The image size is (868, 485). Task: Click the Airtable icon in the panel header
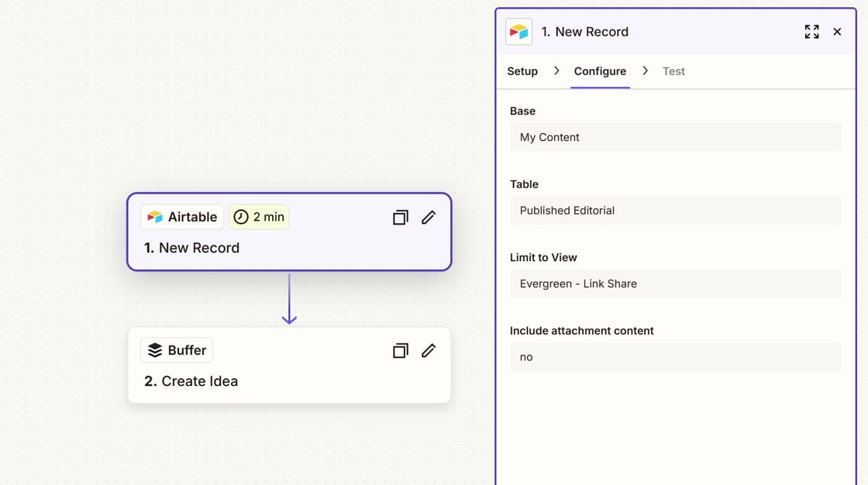click(518, 32)
